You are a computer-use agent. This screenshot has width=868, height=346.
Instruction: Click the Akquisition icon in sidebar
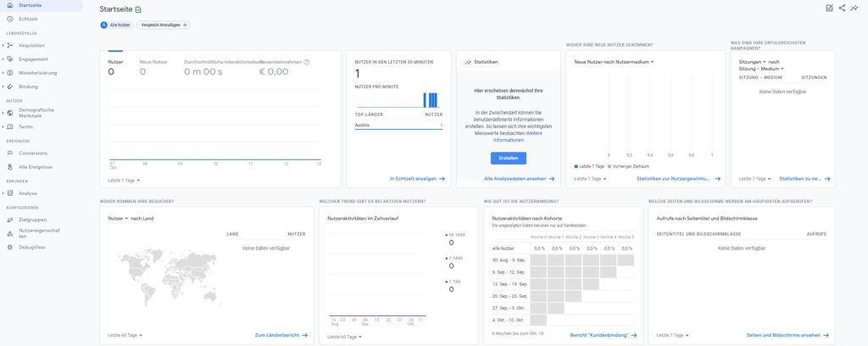[10, 46]
